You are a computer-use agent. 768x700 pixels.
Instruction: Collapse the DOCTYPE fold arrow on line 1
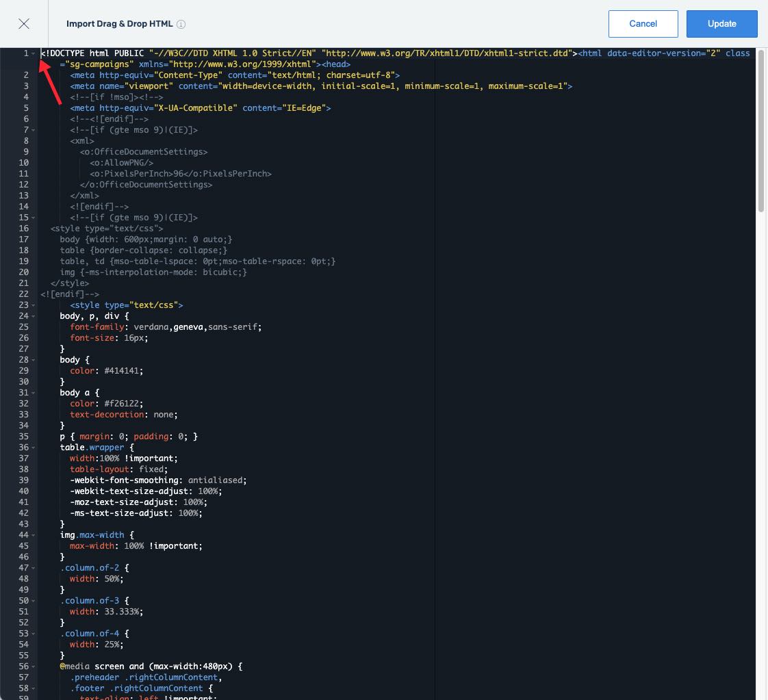(x=31, y=53)
